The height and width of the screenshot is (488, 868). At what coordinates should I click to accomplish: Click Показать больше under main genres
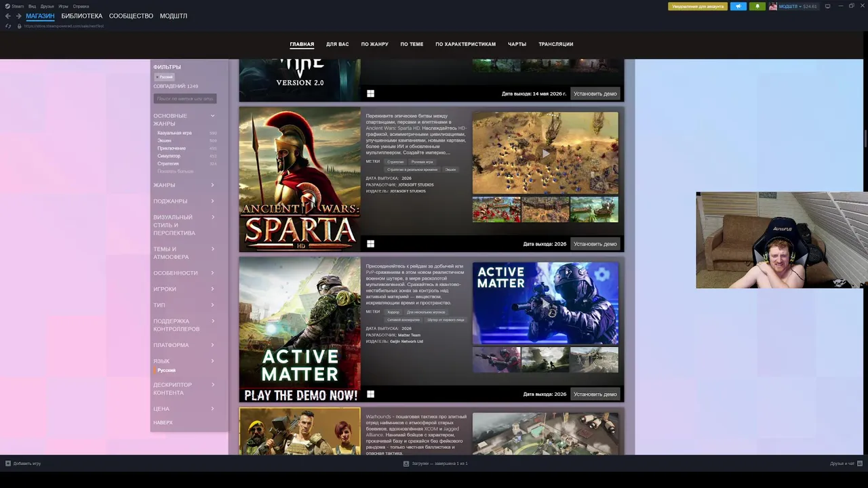coord(175,171)
